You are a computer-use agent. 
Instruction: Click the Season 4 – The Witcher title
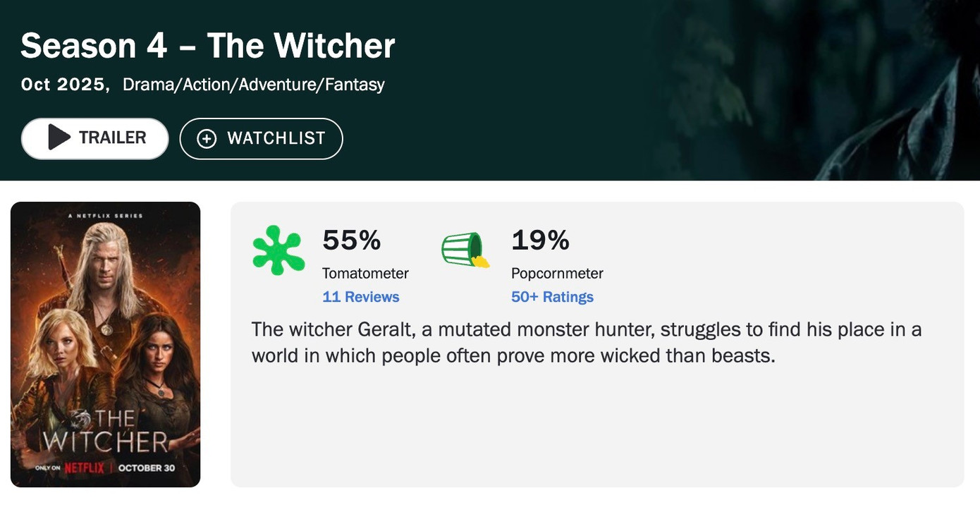207,45
